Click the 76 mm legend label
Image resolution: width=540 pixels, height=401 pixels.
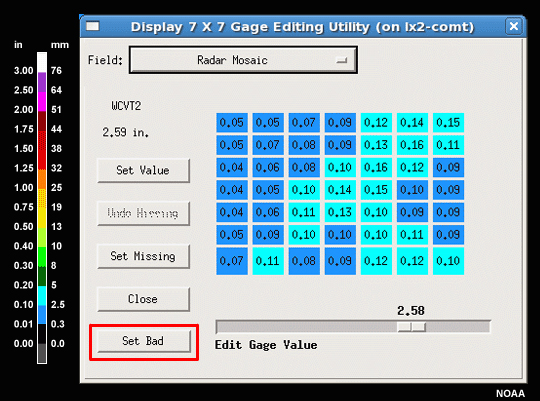(x=56, y=71)
